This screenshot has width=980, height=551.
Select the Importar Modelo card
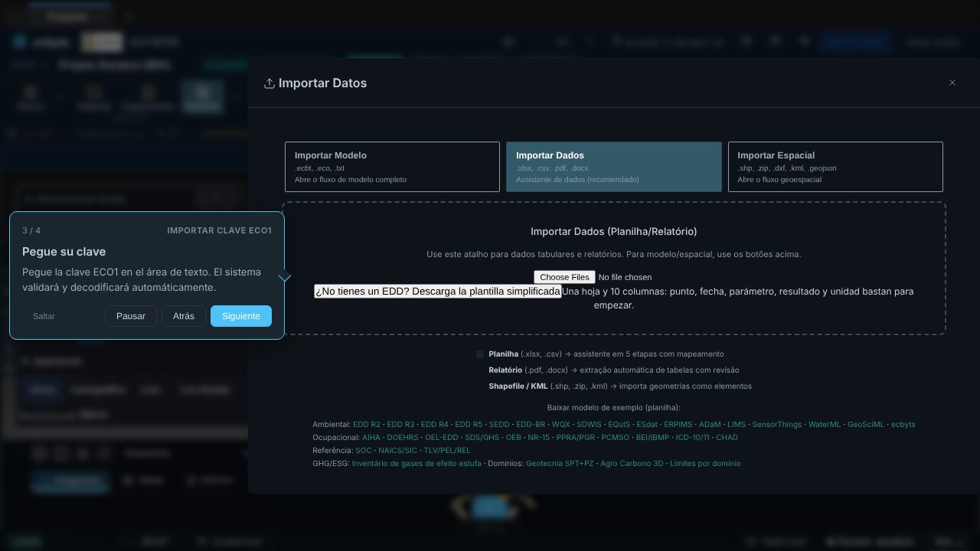(392, 166)
